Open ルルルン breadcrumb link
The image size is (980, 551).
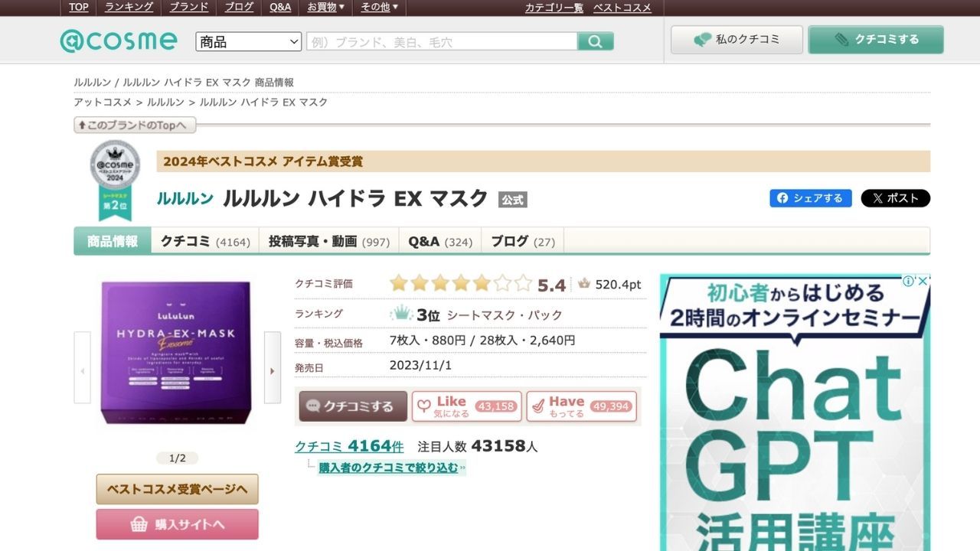click(x=165, y=102)
